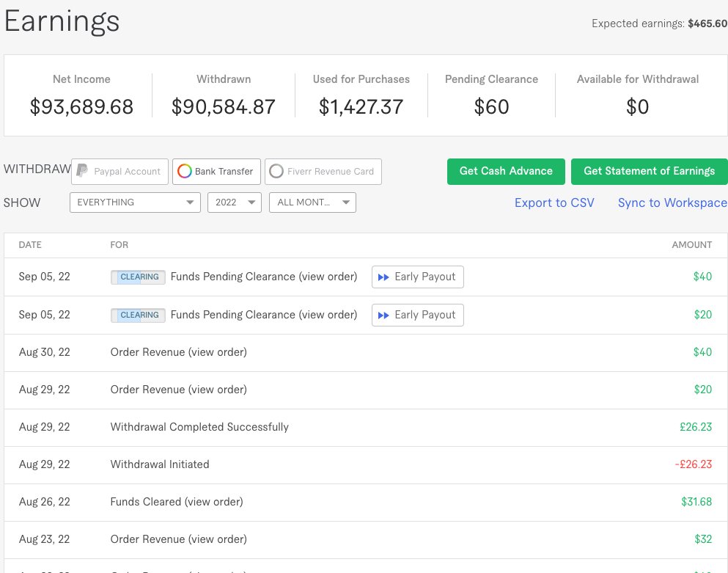
Task: Click Get Statement of Earnings button
Action: coord(649,171)
